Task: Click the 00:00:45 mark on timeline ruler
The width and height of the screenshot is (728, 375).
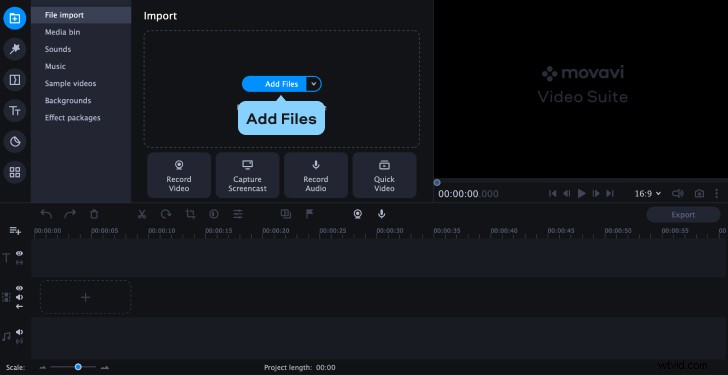Action: click(x=561, y=231)
